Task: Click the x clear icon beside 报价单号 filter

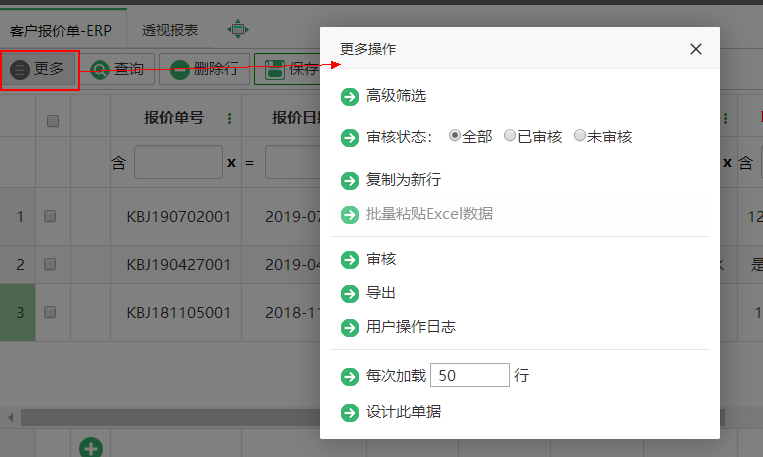Action: tap(232, 163)
